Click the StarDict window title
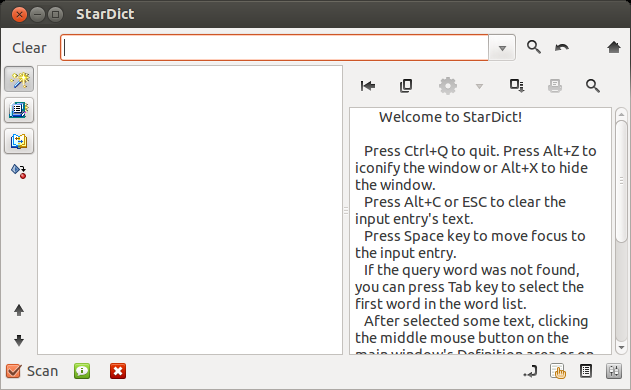Image resolution: width=631 pixels, height=390 pixels. [105, 14]
